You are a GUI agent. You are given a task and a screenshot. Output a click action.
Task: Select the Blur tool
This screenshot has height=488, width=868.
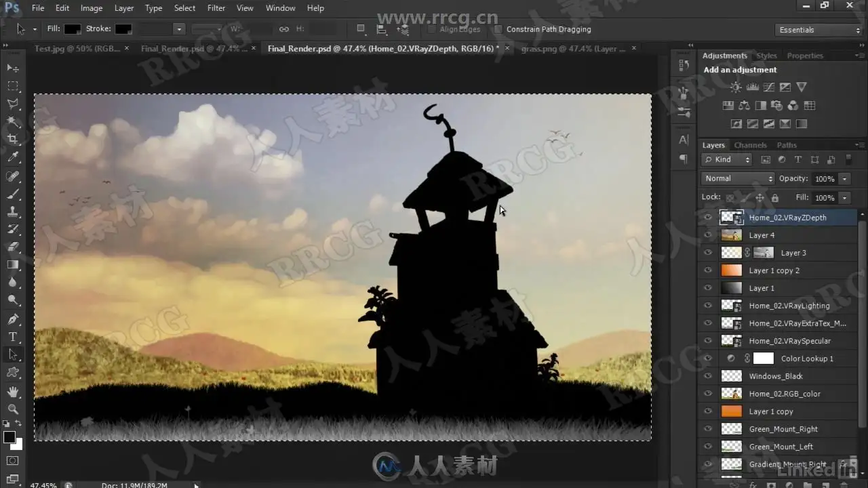[x=13, y=282]
